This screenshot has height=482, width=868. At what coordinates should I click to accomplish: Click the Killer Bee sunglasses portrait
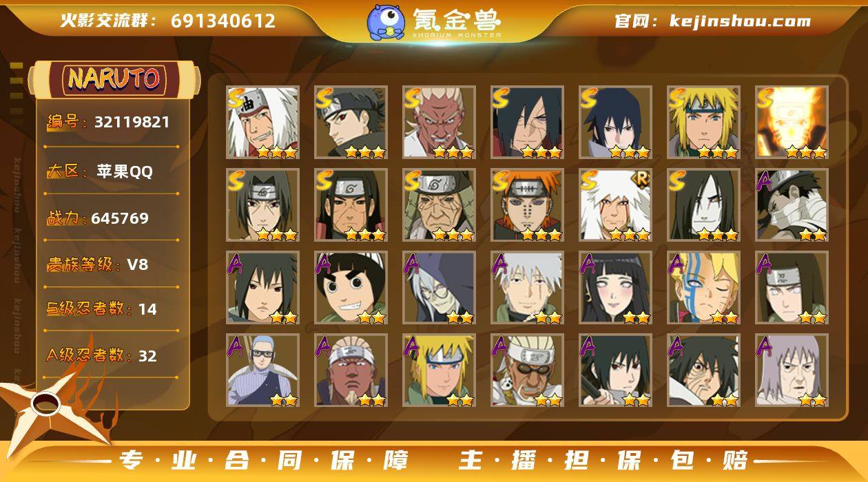[527, 370]
